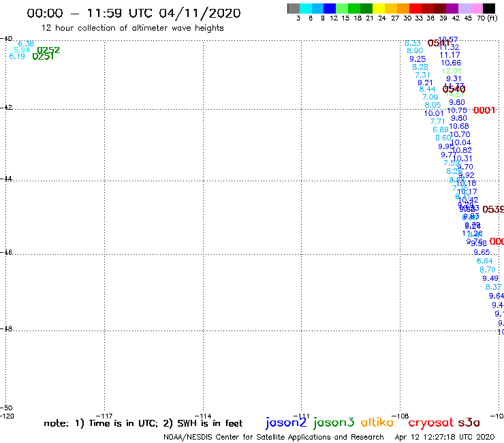The image size is (504, 443).
Task: Select the blue 12 ft legend swatch
Action: [330, 8]
